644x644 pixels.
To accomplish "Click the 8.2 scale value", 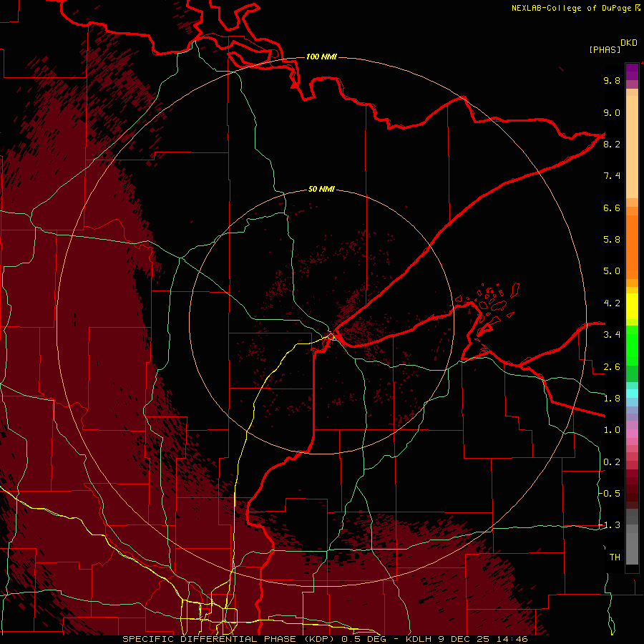I will [612, 144].
